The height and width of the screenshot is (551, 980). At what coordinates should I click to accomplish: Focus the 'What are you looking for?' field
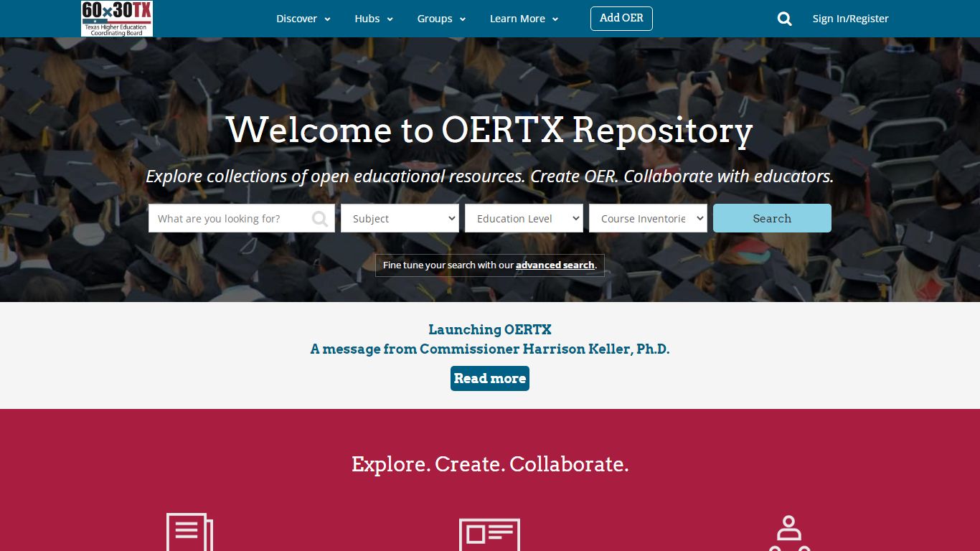tap(242, 218)
